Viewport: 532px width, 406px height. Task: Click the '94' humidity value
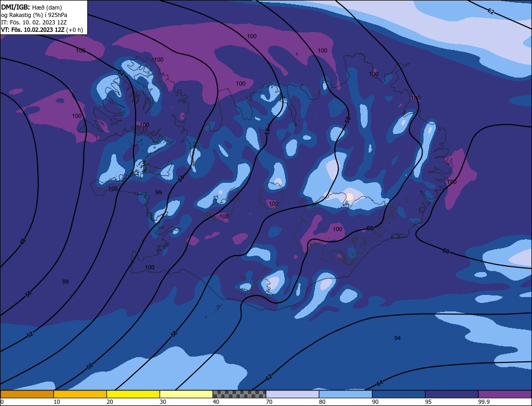397,338
